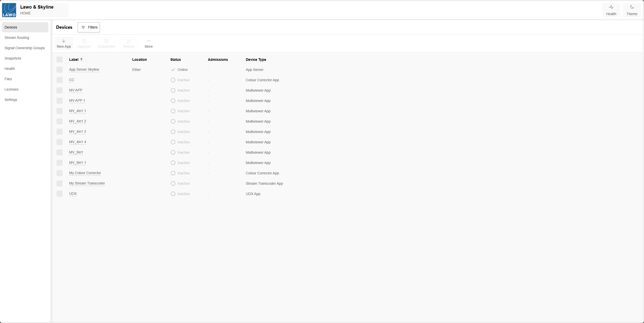Open Health in the sidebar

coord(25,69)
